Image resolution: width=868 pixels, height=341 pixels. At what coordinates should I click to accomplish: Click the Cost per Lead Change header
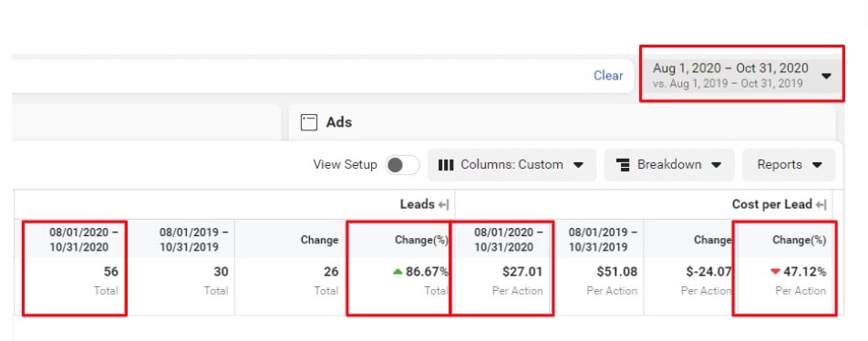pos(713,240)
